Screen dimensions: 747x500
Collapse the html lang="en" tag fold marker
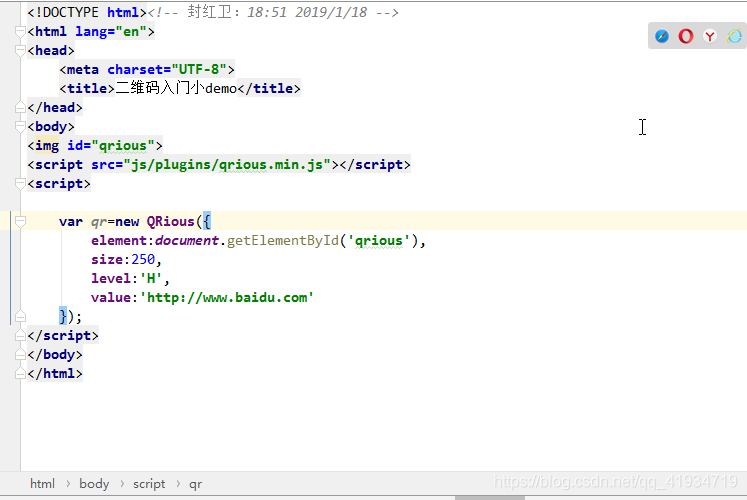pyautogui.click(x=20, y=31)
